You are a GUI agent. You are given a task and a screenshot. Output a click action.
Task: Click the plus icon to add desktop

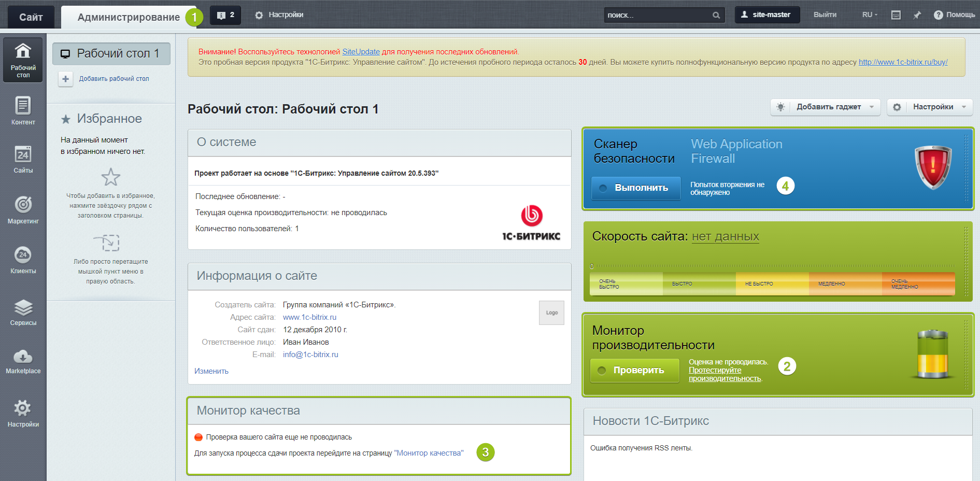tap(65, 79)
